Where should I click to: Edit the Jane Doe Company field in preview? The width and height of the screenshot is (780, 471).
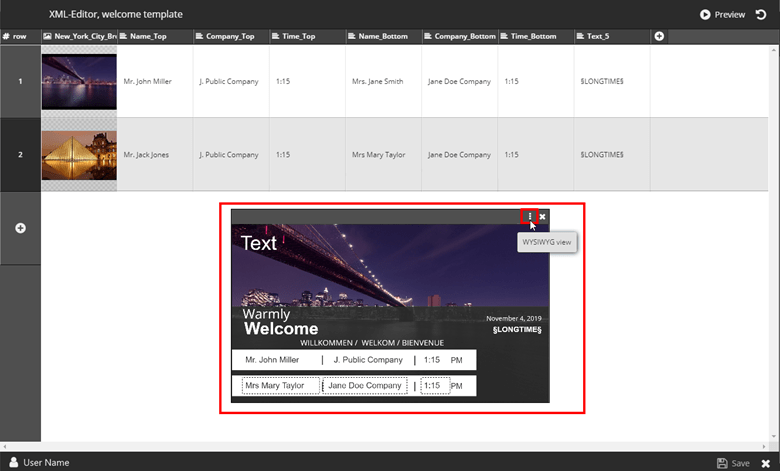[x=365, y=385]
